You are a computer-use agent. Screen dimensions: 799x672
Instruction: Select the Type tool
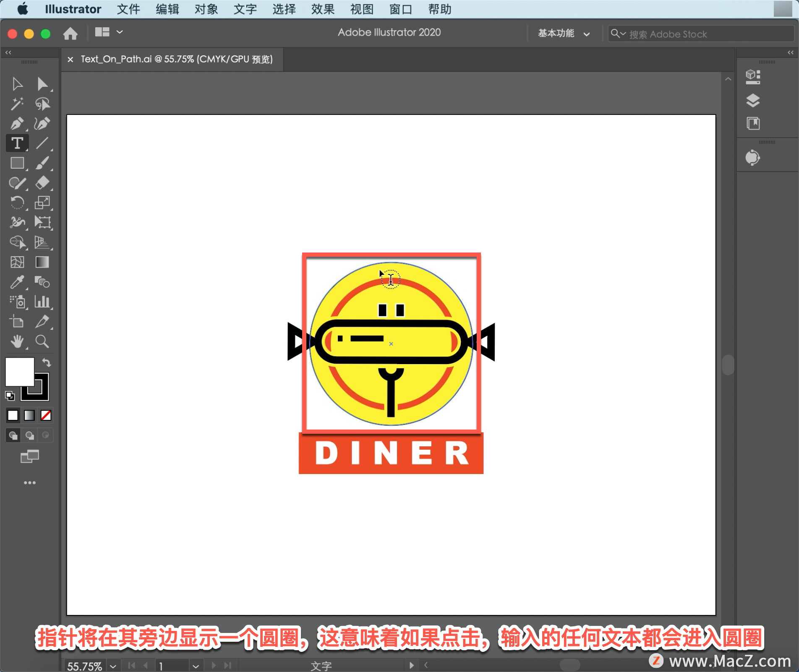click(17, 143)
